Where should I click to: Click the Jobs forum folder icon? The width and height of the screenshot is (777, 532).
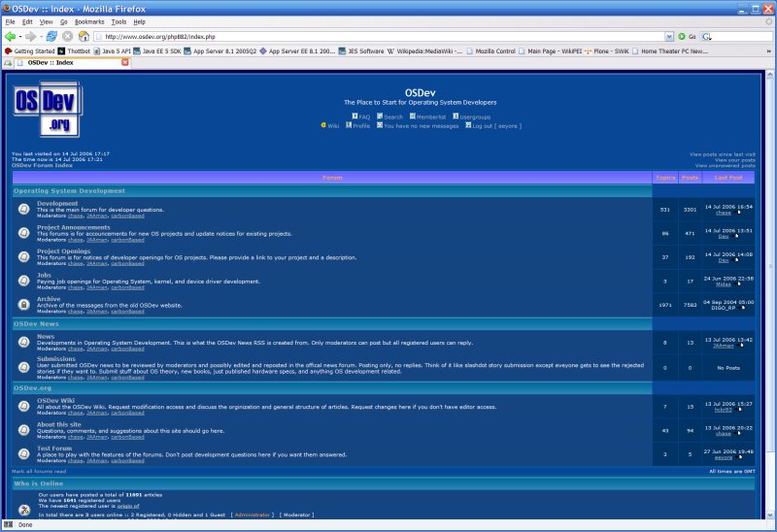[23, 281]
